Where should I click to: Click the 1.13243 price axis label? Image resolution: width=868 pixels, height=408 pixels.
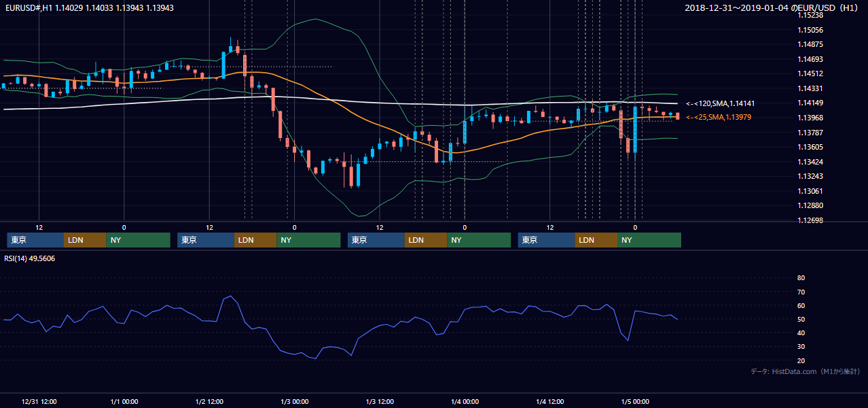tap(810, 176)
